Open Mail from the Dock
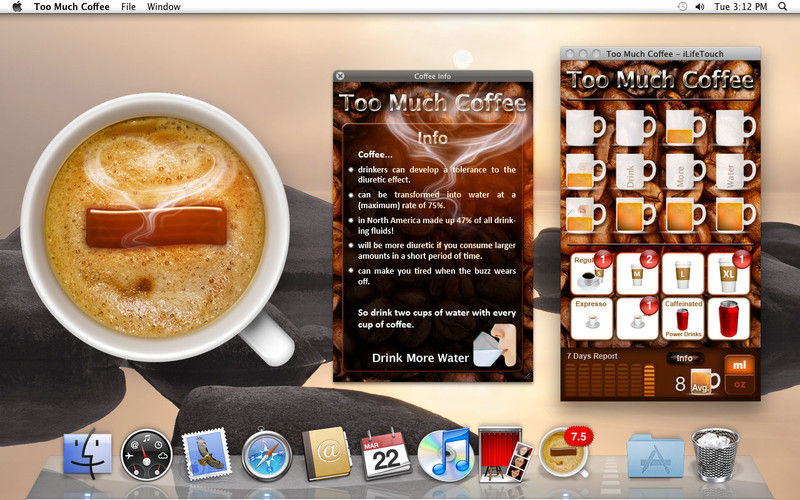800x500 pixels. pos(207,454)
